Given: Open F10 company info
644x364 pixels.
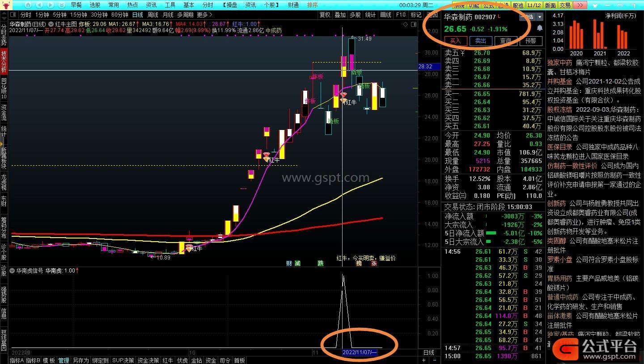Looking at the screenshot, I should tap(401, 15).
